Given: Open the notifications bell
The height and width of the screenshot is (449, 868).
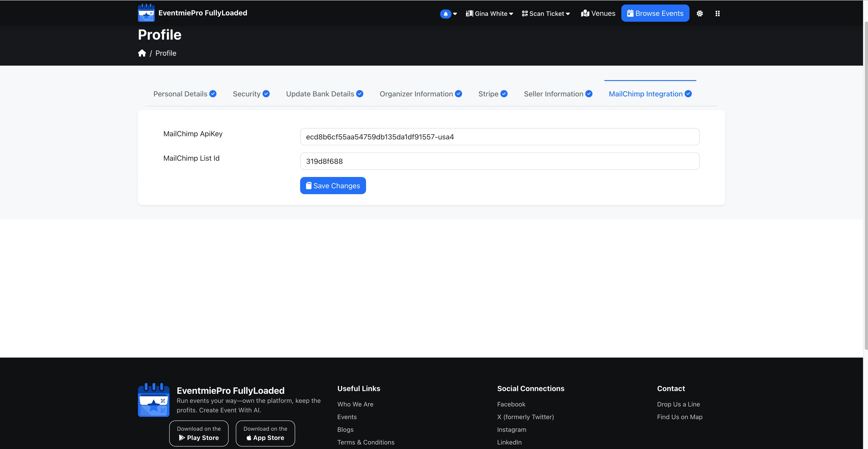Looking at the screenshot, I should click(446, 14).
